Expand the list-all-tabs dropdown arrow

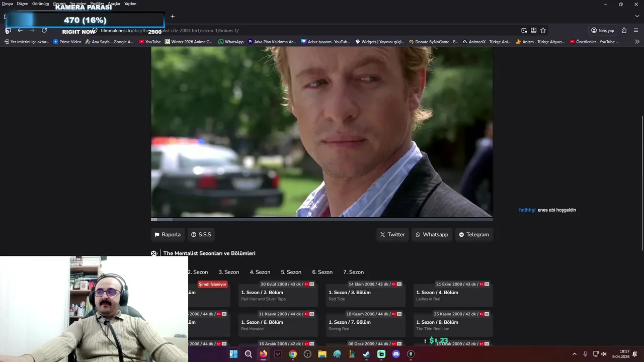[637, 16]
